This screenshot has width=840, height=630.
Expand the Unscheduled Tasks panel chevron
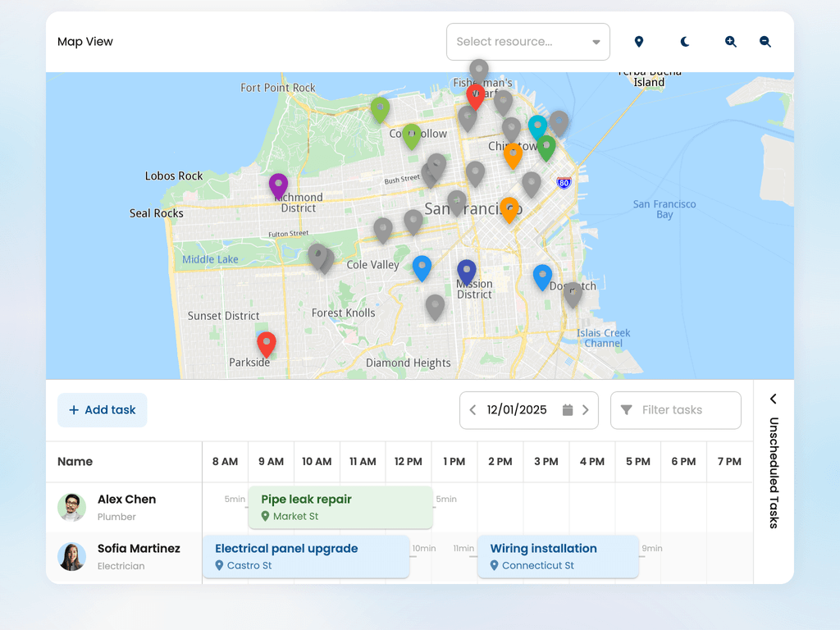click(773, 399)
